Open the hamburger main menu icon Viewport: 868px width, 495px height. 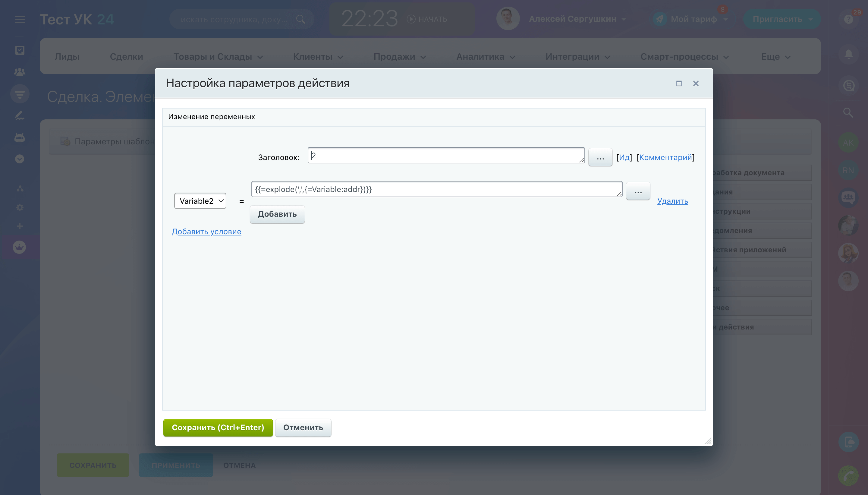[20, 19]
